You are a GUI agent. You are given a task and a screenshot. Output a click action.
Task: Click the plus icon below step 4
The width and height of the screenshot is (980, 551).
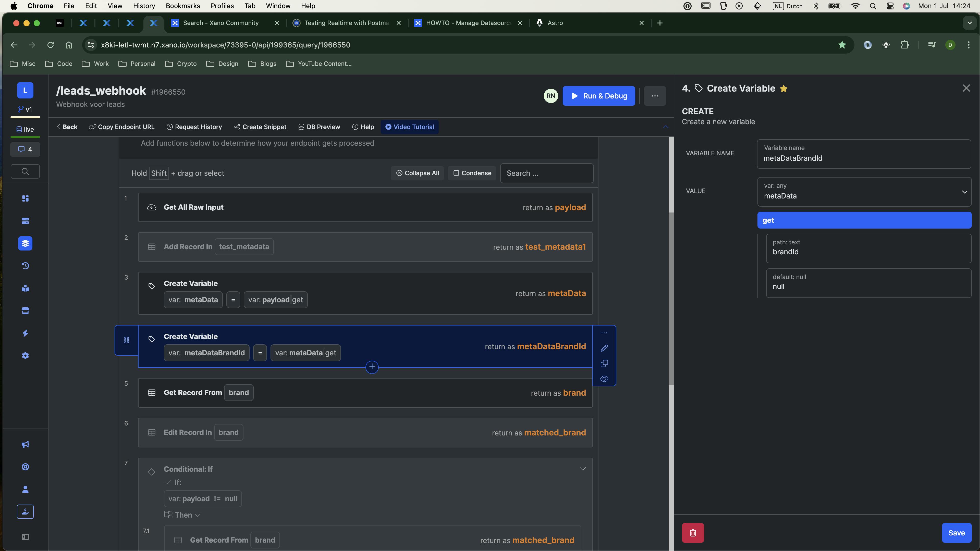(x=372, y=367)
